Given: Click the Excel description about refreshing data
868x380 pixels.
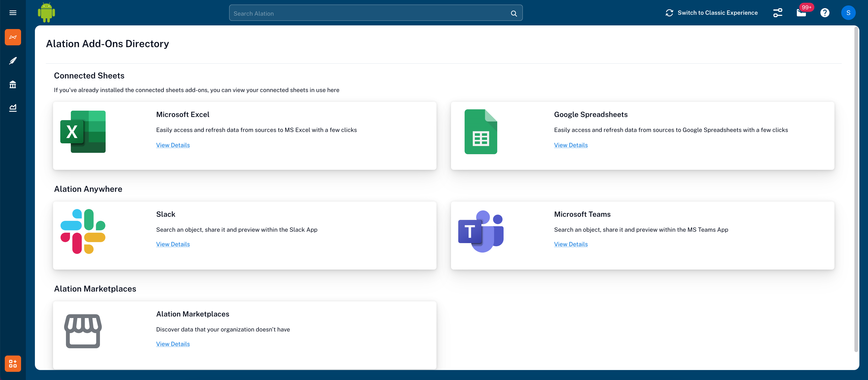Looking at the screenshot, I should click(256, 130).
